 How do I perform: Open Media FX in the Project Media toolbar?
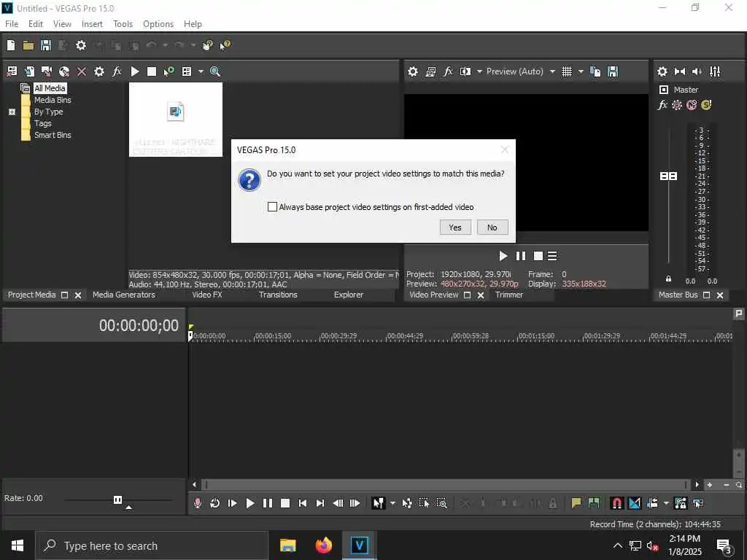pos(117,71)
